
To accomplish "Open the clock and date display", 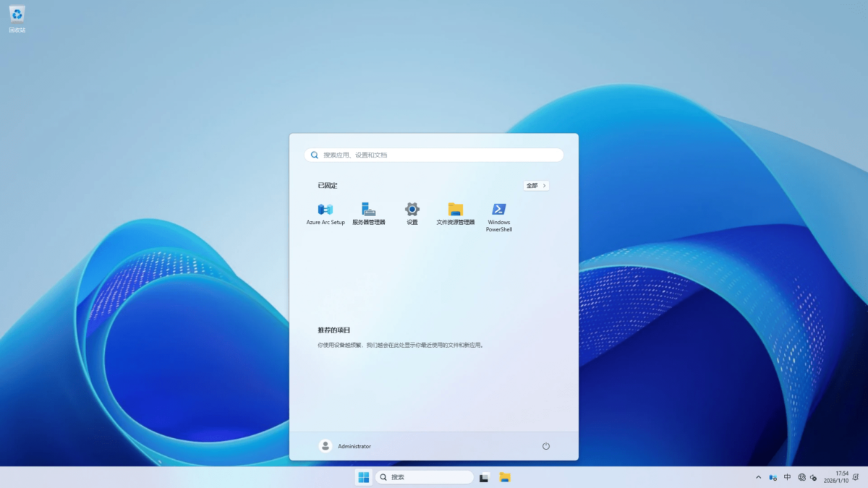I will click(x=837, y=477).
